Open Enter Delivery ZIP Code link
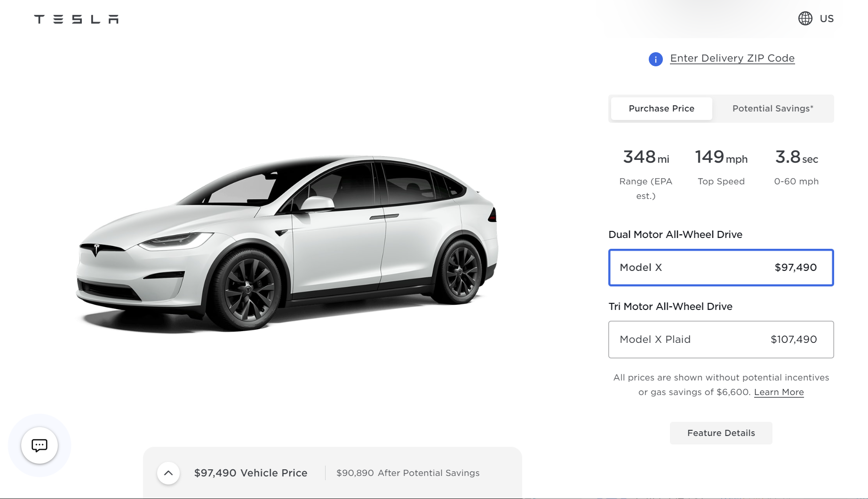 point(732,58)
